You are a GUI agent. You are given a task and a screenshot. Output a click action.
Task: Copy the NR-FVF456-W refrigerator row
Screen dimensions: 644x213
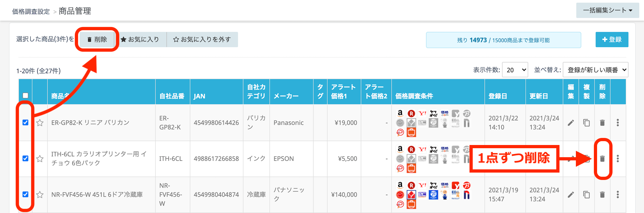click(586, 194)
